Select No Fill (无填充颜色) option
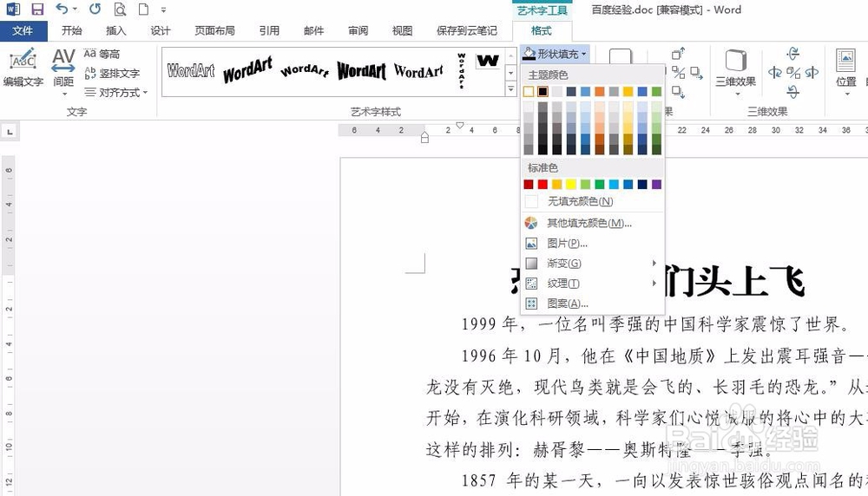868x496 pixels. coord(592,201)
